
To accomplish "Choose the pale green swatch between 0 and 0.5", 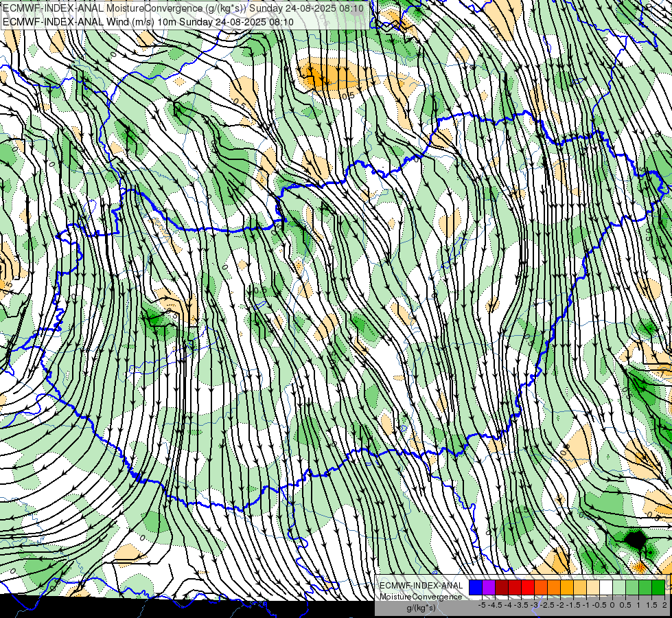I will 619,587.
